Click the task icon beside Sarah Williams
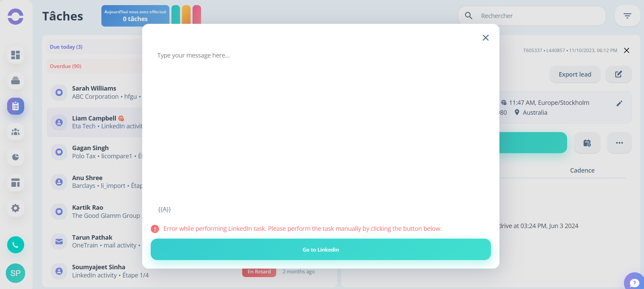Image resolution: width=644 pixels, height=289 pixels. 59,93
